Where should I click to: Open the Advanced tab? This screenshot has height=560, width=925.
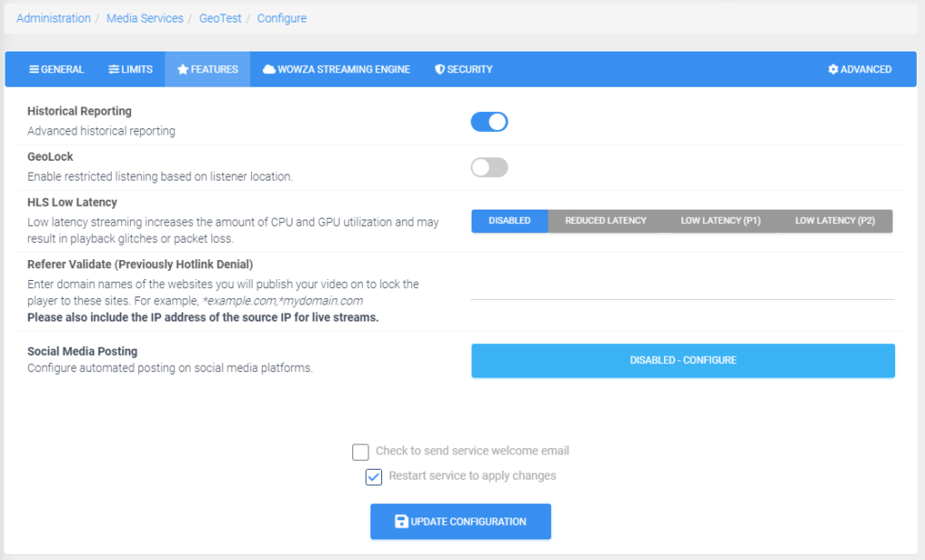tap(860, 69)
